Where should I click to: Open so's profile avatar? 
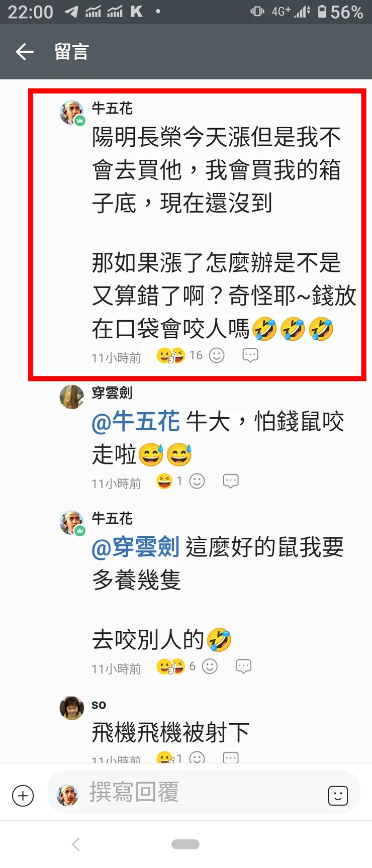(x=72, y=708)
